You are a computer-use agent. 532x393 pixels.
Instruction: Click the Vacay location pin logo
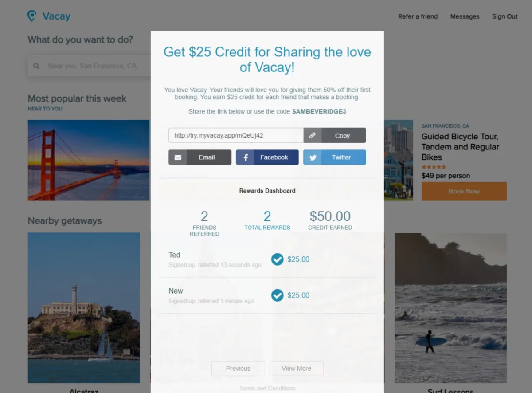pyautogui.click(x=31, y=16)
